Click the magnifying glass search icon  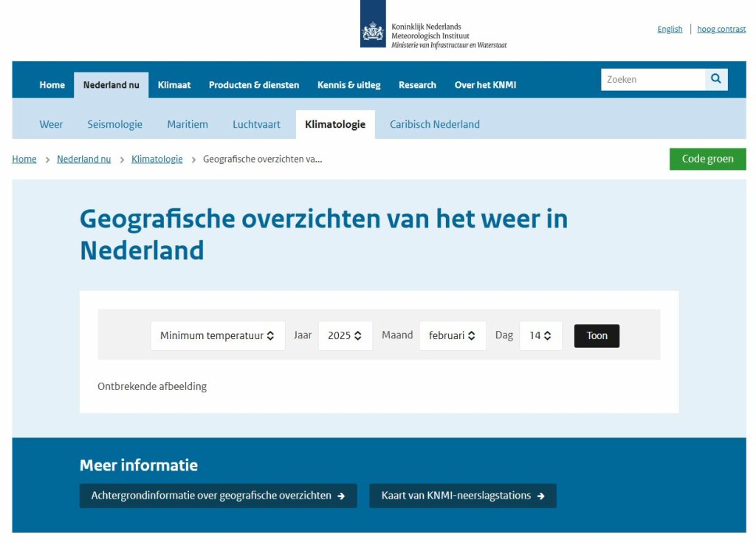[x=716, y=79]
